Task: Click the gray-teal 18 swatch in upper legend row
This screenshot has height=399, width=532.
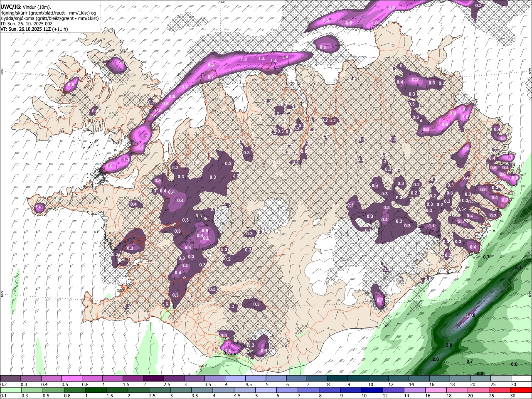Action: click(459, 379)
